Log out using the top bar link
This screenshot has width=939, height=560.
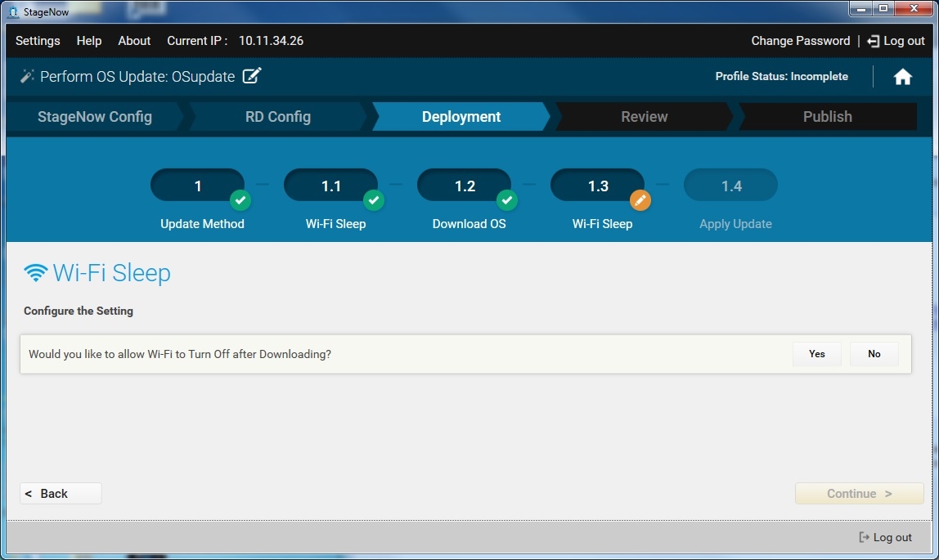[x=896, y=41]
